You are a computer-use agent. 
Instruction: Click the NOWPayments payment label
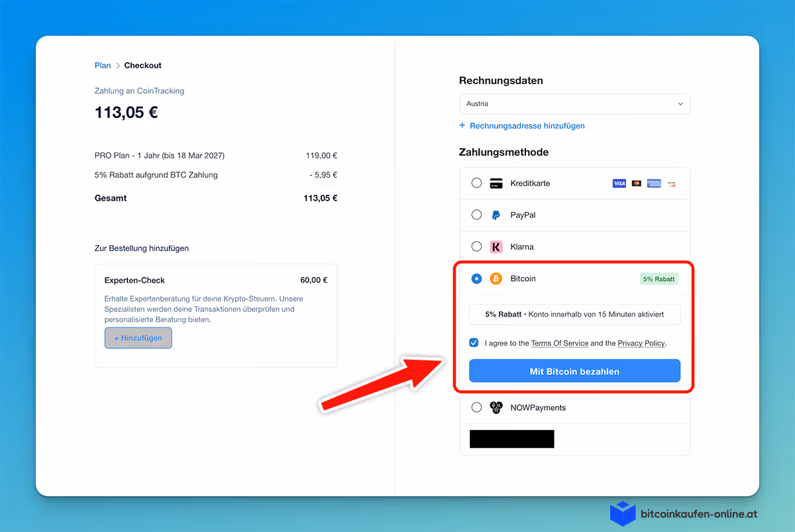(538, 407)
